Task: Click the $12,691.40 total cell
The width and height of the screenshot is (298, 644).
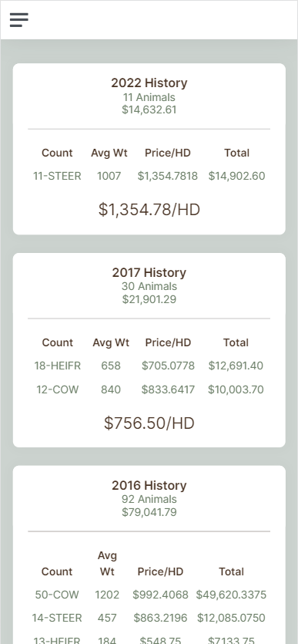Action: (x=236, y=366)
